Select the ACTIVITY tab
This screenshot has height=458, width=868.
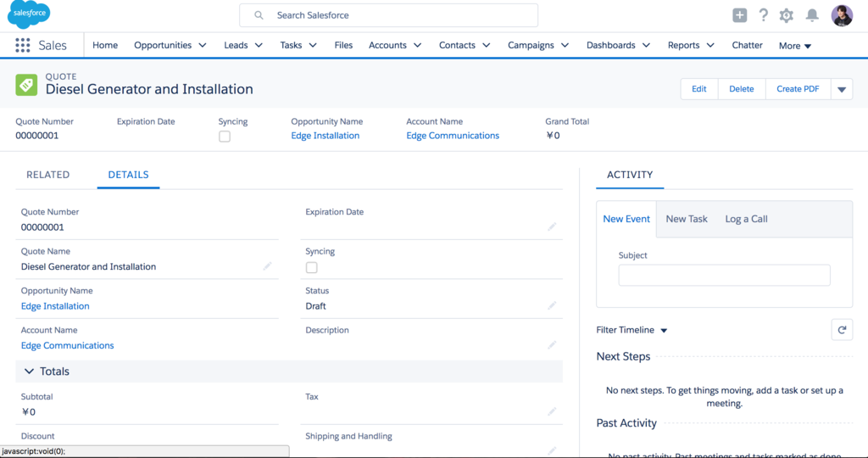pos(630,175)
